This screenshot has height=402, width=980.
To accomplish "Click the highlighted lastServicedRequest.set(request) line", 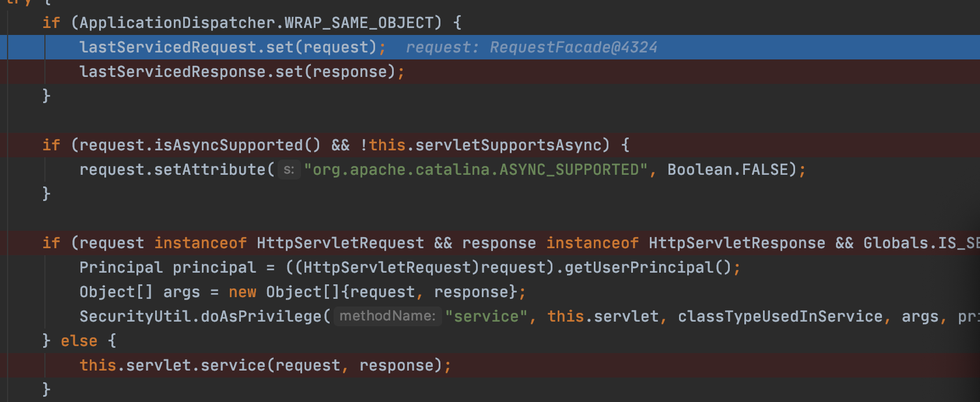I will (228, 47).
